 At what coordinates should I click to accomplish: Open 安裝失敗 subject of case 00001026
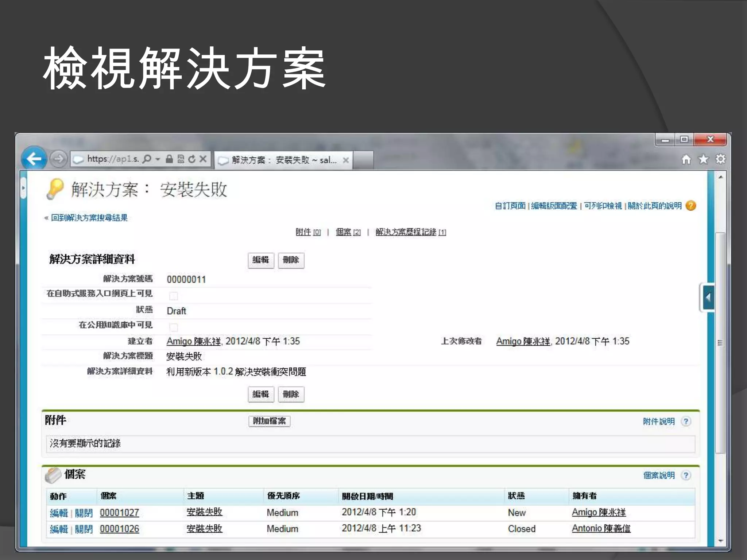point(204,528)
